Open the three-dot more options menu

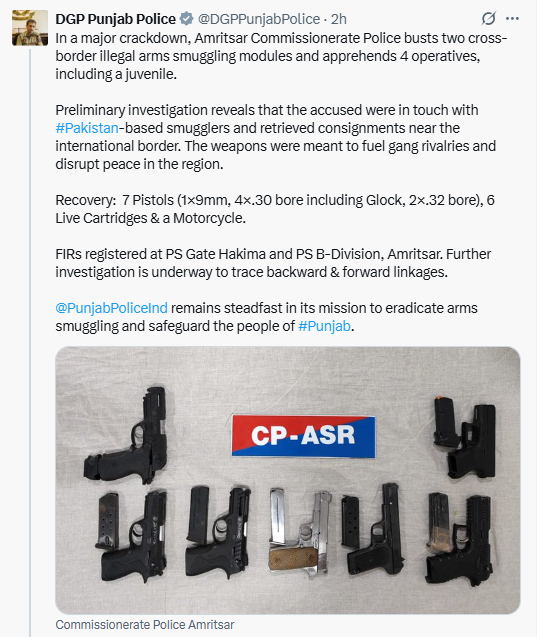pos(513,19)
